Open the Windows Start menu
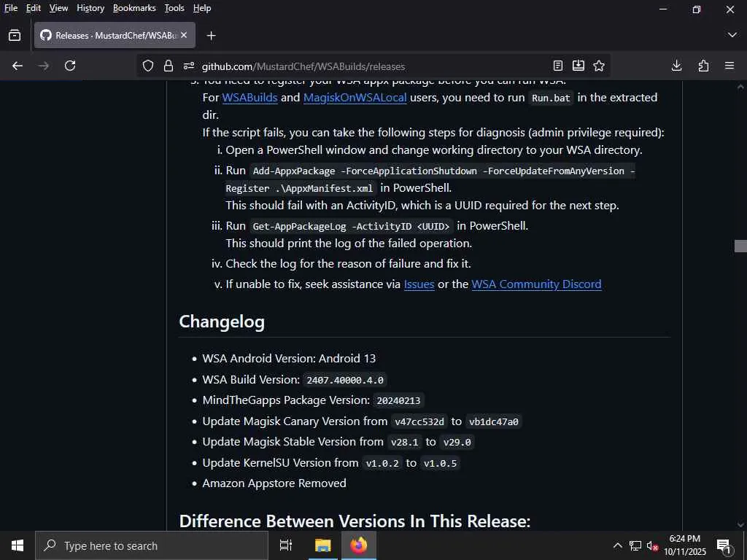 point(18,545)
